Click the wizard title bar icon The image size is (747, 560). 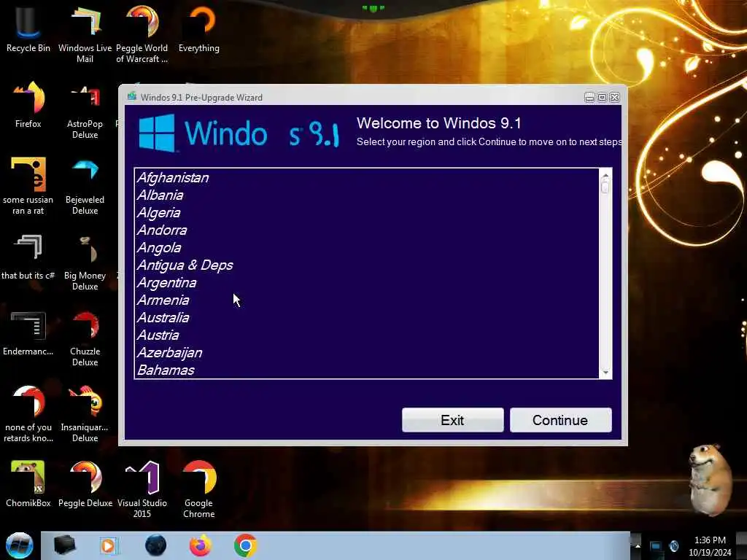pyautogui.click(x=132, y=97)
